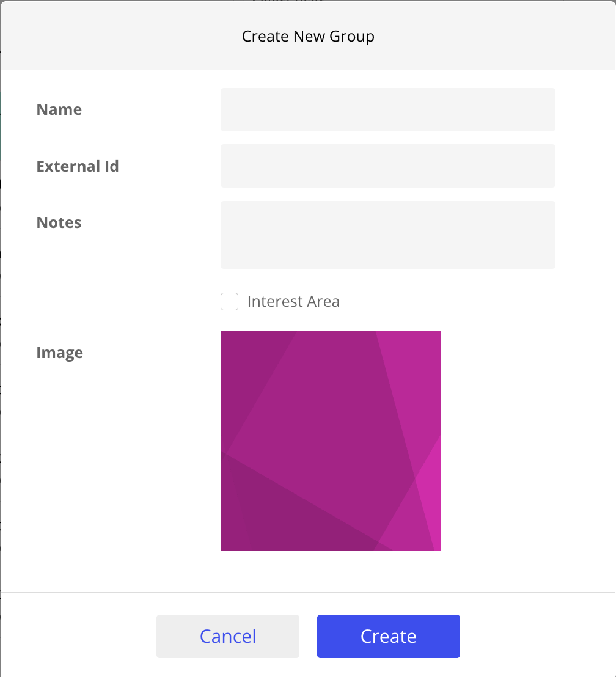Click the Notes label
The width and height of the screenshot is (616, 677).
coord(59,222)
